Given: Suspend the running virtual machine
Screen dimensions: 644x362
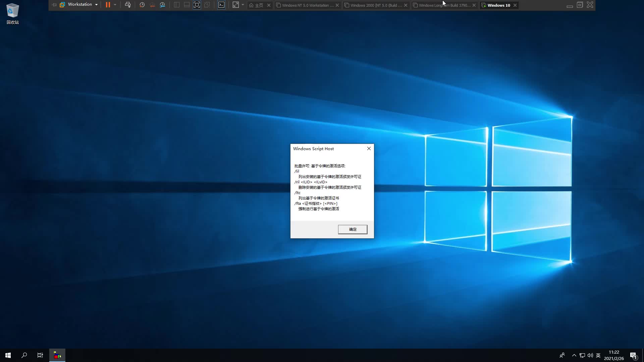Looking at the screenshot, I should coord(107,5).
